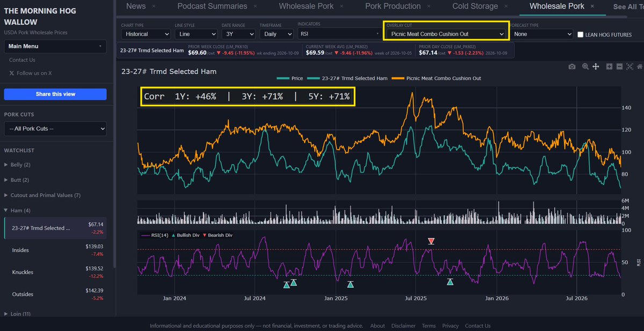Download chart snapshot with camera icon
The image size is (644, 331).
point(571,67)
